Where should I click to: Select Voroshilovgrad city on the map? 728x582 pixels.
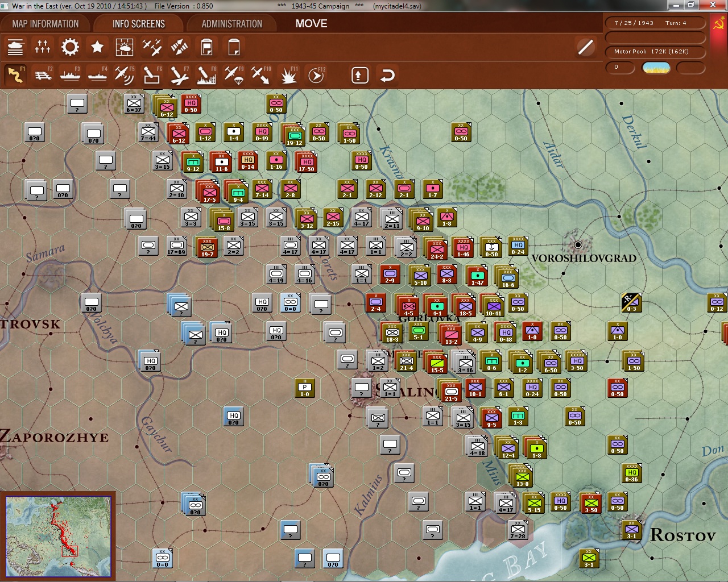578,245
